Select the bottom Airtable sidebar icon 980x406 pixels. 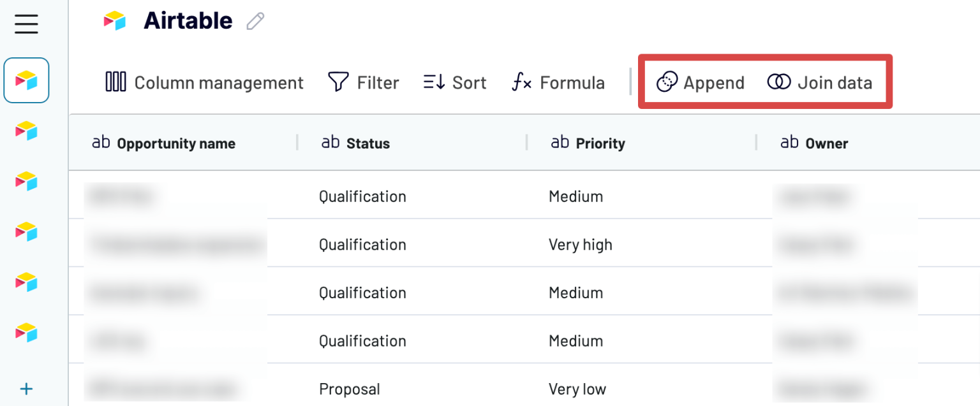pos(26,333)
